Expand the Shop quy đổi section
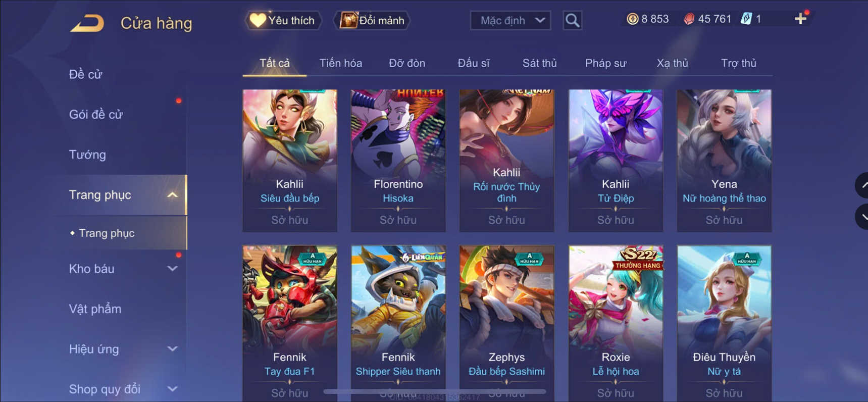 pyautogui.click(x=172, y=389)
